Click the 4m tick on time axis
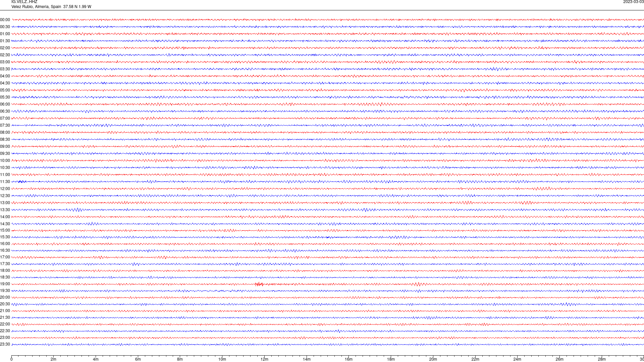Screen dimensions: 644x362 tap(96, 359)
